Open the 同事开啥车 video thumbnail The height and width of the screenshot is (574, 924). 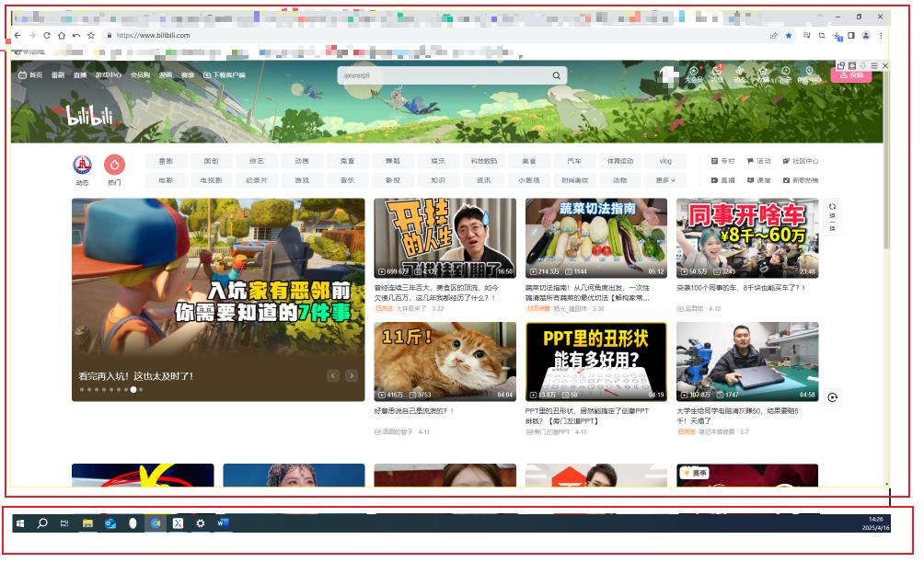(x=747, y=238)
